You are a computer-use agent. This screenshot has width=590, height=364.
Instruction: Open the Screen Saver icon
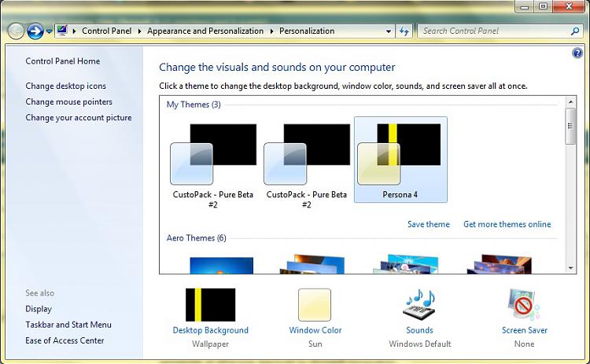click(x=524, y=304)
